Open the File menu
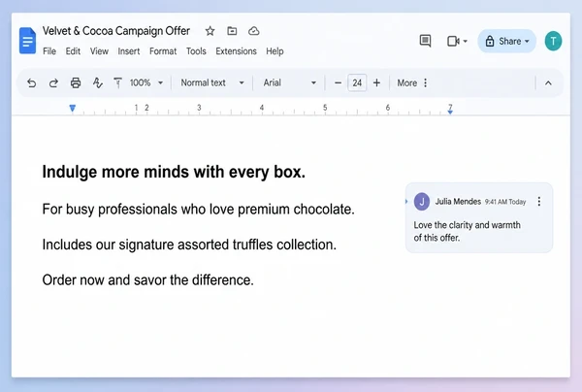582x392 pixels. pos(49,51)
